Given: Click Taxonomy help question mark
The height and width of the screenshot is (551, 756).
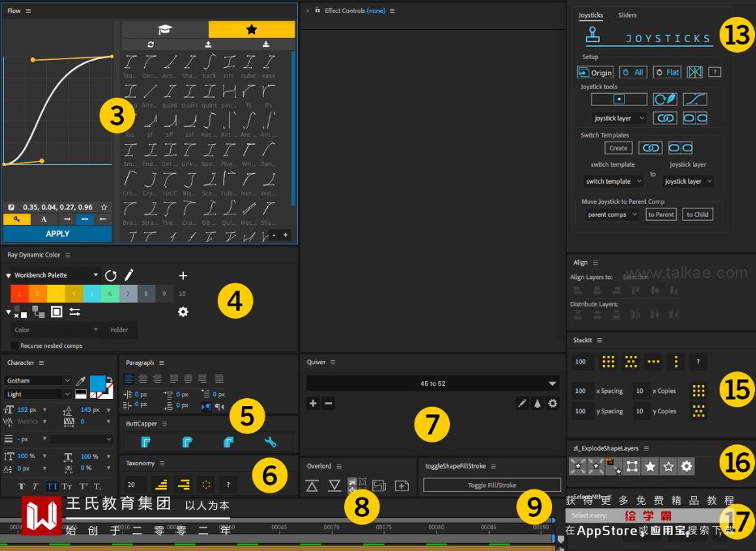Looking at the screenshot, I should point(228,485).
